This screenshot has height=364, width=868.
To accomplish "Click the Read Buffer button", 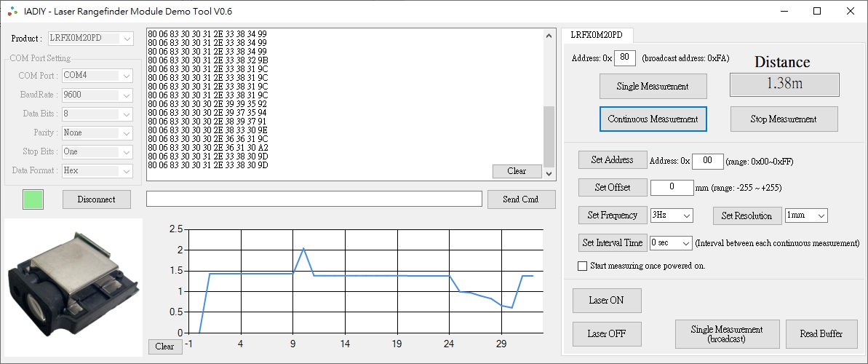I will pos(821,334).
